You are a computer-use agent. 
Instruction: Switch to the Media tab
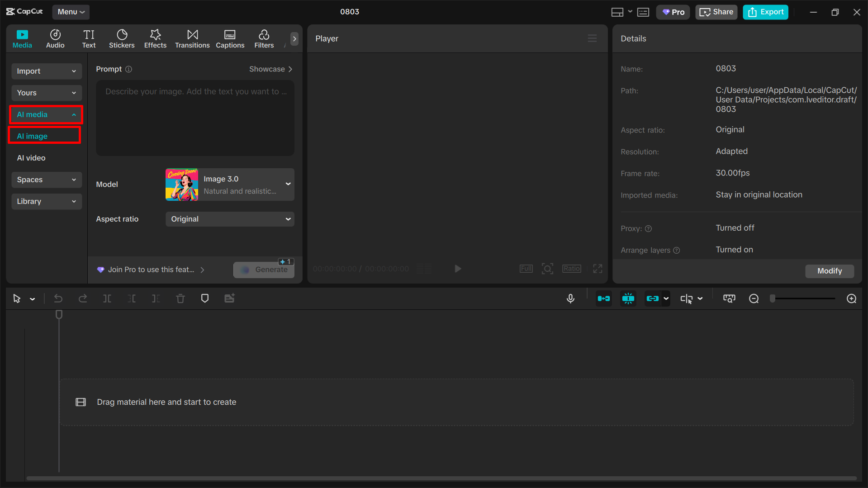[22, 38]
